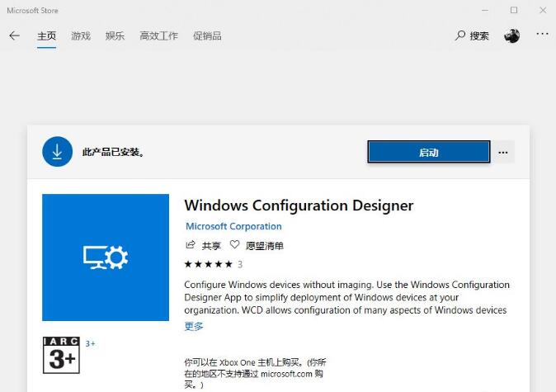Open the user profile avatar
Image resolution: width=556 pixels, height=392 pixels.
click(x=511, y=35)
